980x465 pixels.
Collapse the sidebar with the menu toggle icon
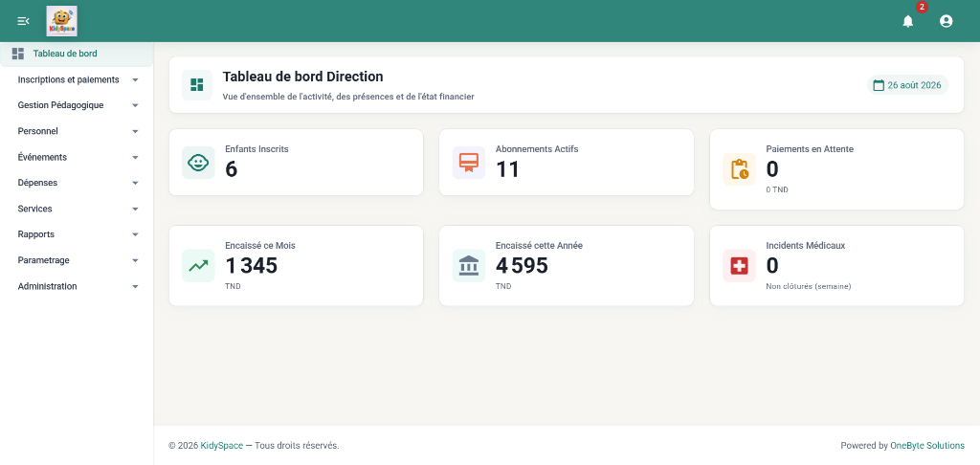(23, 21)
